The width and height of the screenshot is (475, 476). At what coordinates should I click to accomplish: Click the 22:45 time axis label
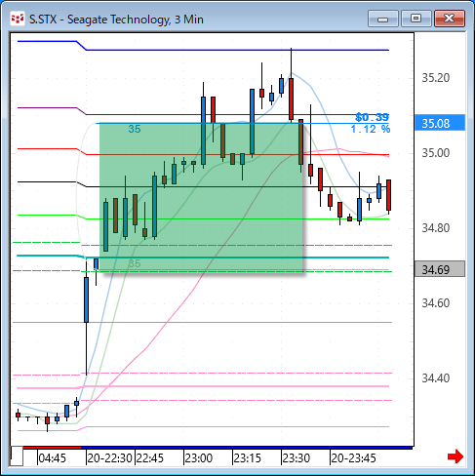(x=149, y=458)
